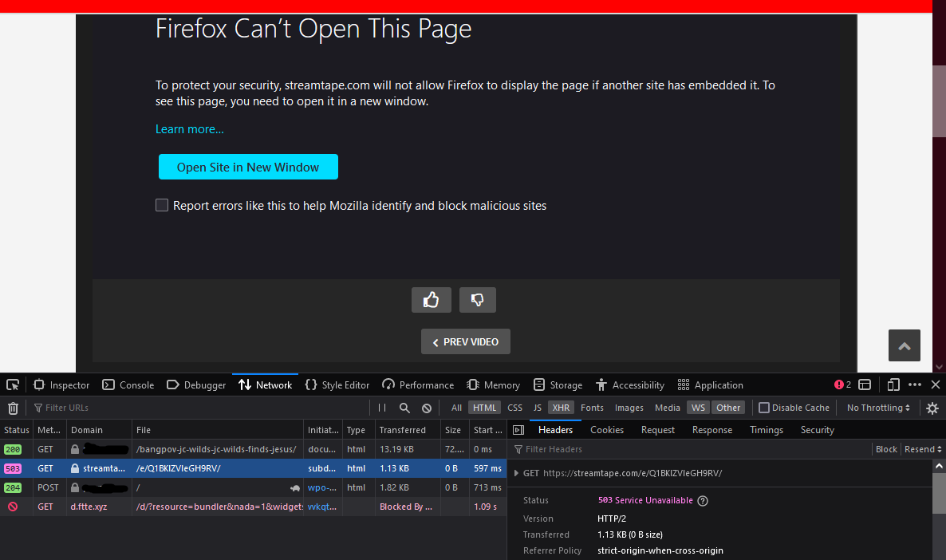Clear network log with trash icon
This screenshot has width=946, height=560.
pyautogui.click(x=13, y=408)
